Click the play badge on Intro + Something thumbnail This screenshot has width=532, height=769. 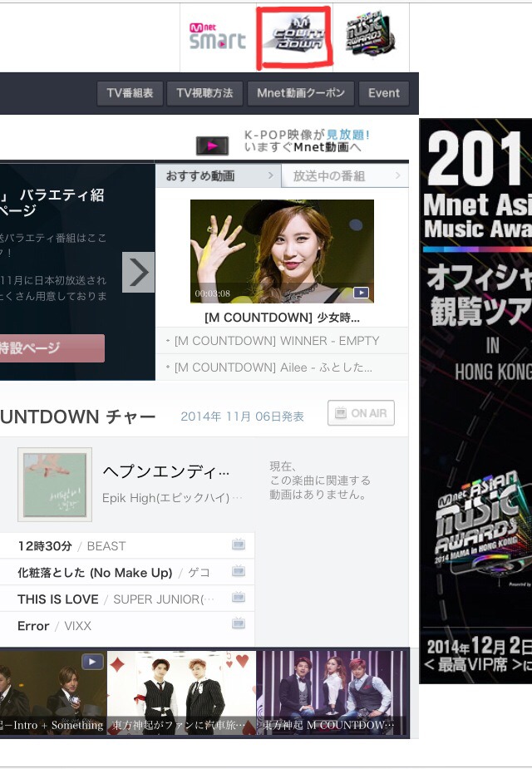[92, 662]
